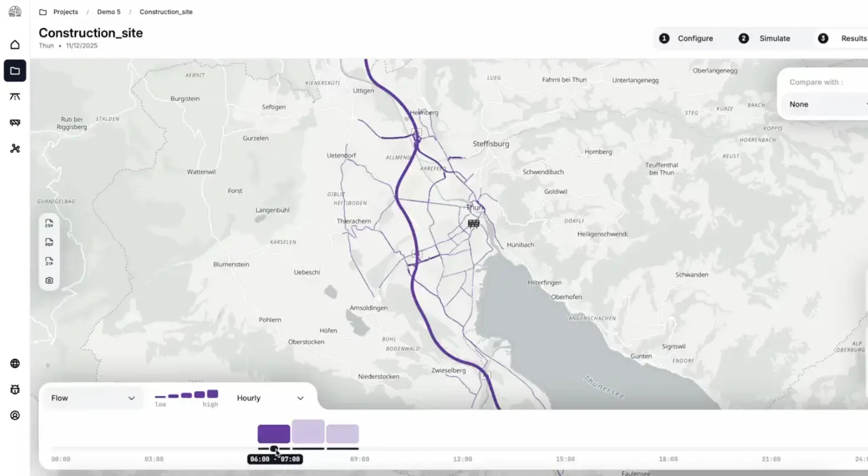
Task: Open the Home view from sidebar
Action: click(x=15, y=44)
